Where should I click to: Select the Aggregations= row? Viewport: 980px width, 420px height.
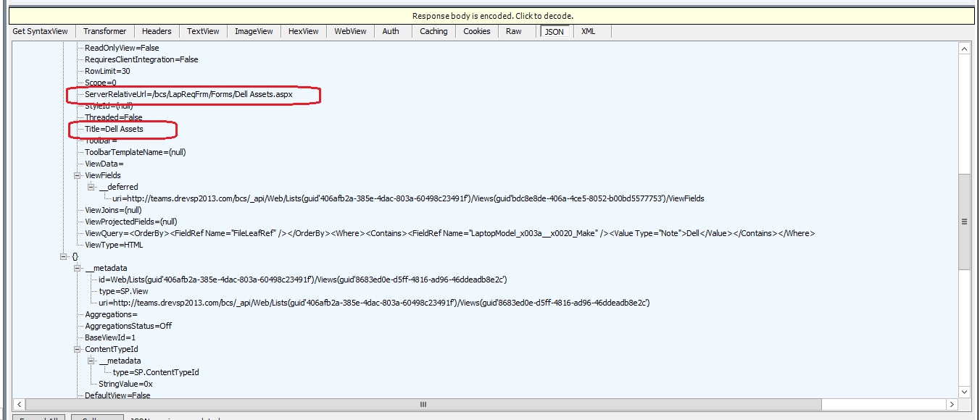coord(111,314)
